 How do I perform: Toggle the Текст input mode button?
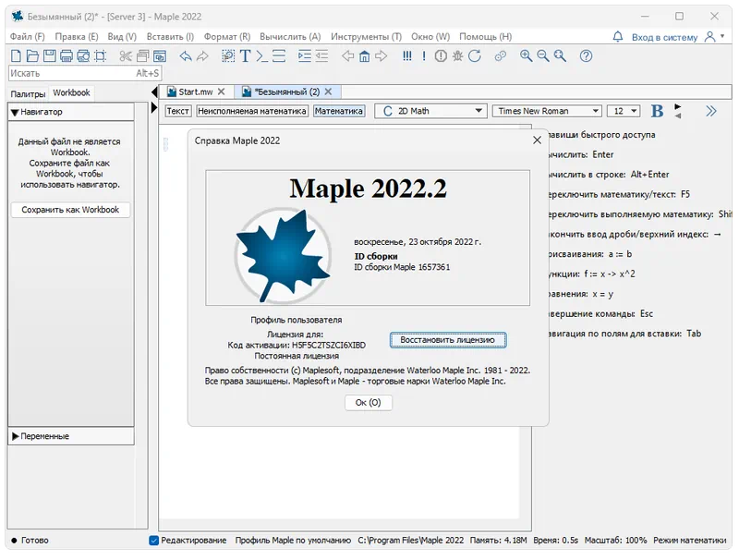177,111
